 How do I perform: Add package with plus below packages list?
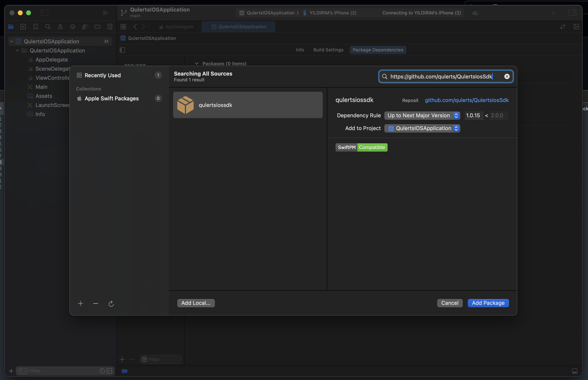tap(122, 360)
